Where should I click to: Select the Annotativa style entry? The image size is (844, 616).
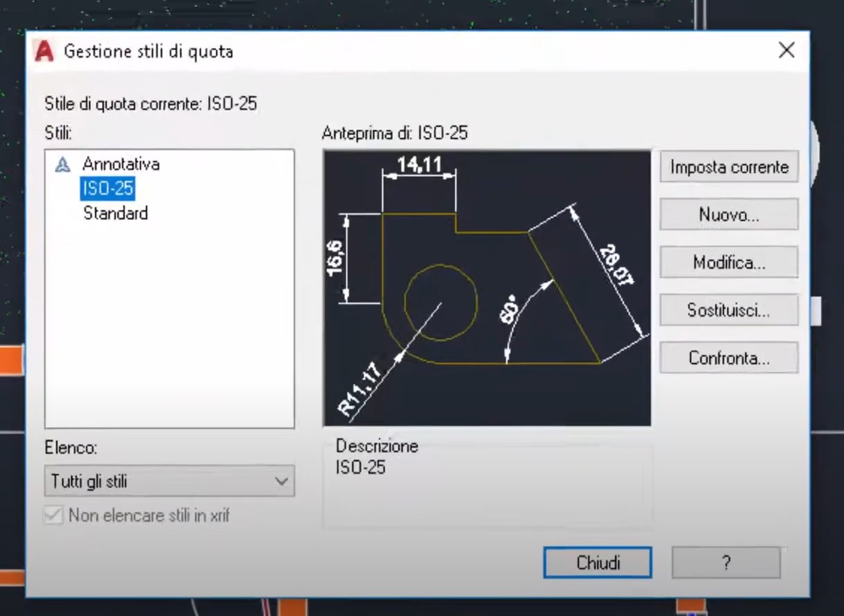click(x=121, y=164)
